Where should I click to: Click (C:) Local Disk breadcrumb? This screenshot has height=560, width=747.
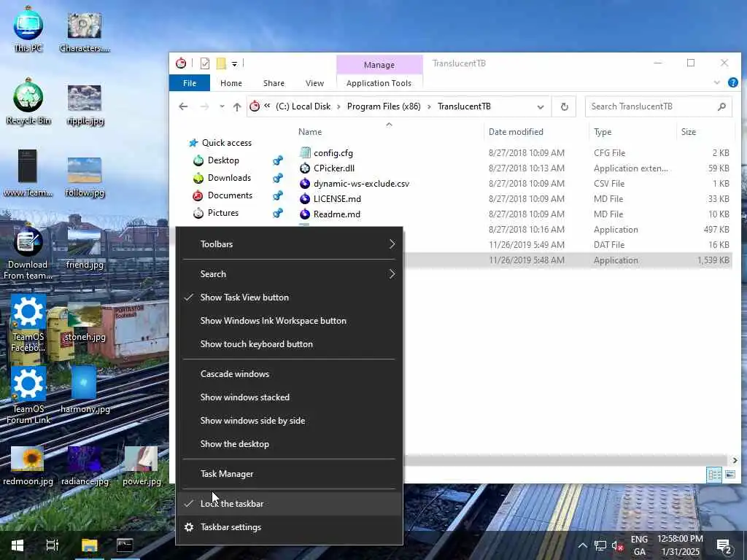303,106
